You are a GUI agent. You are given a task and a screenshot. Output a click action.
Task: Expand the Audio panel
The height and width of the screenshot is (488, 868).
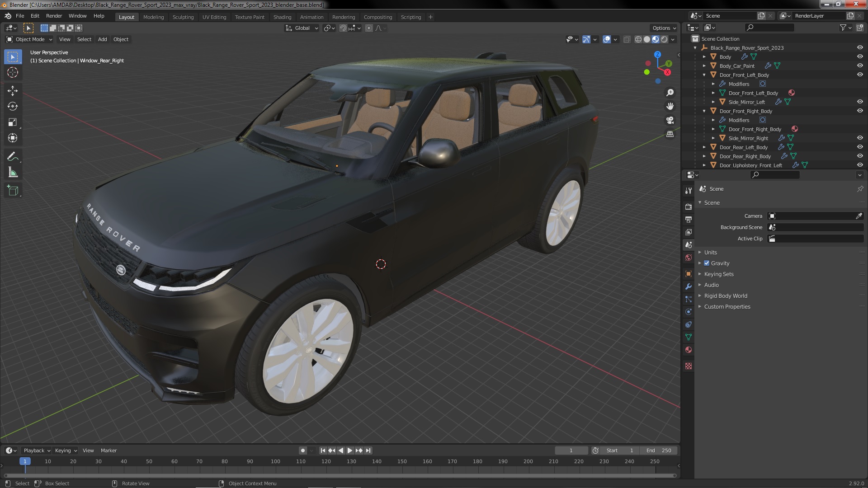click(711, 285)
